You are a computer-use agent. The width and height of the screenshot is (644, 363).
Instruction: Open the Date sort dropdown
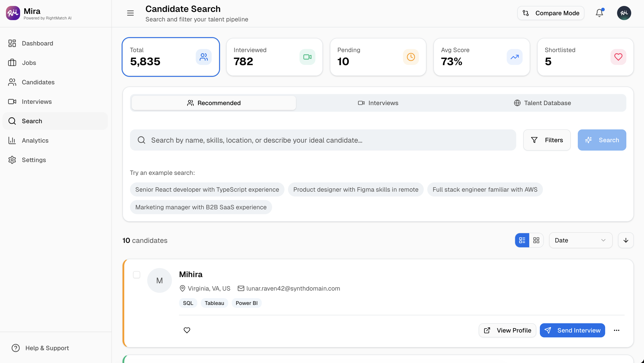[x=580, y=240]
